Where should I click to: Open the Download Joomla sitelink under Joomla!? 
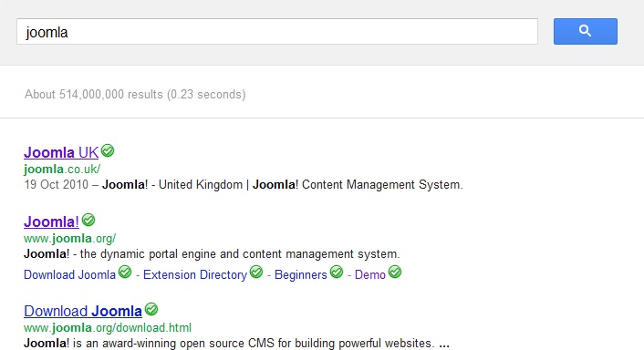[70, 274]
